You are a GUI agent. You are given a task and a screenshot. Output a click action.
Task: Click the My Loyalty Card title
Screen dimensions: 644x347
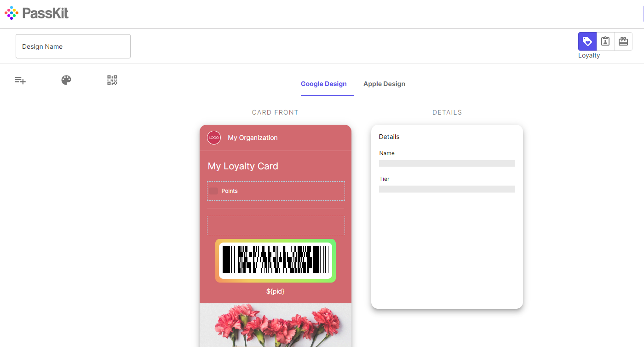pyautogui.click(x=243, y=166)
